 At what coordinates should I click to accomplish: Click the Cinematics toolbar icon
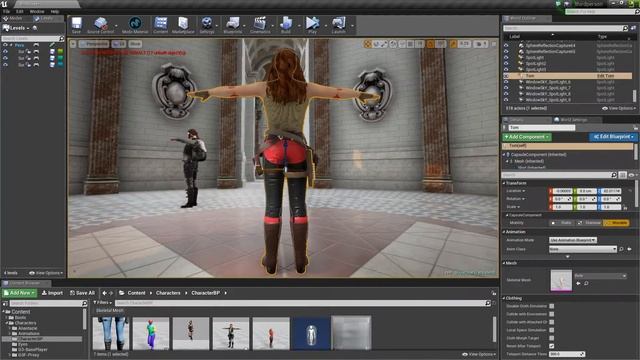(x=260, y=25)
